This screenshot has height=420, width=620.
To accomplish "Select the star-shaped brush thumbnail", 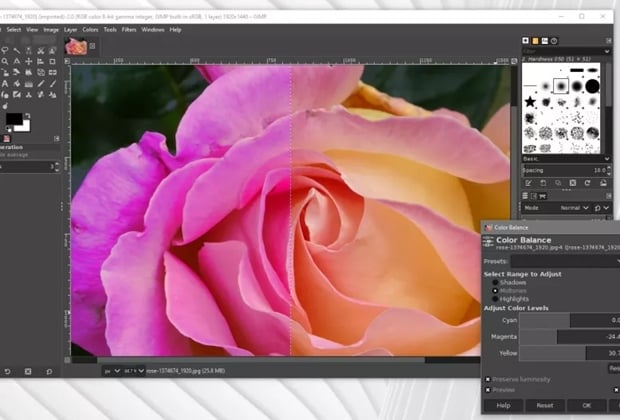I will click(x=530, y=102).
